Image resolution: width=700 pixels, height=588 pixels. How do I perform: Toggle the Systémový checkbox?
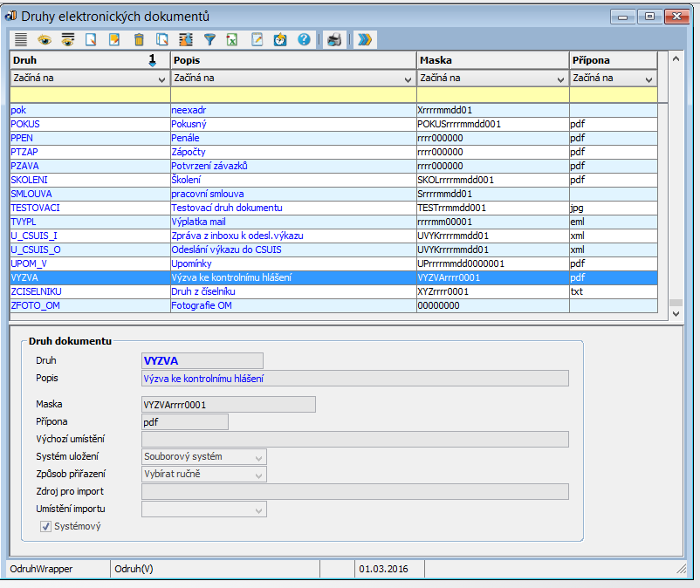(45, 526)
